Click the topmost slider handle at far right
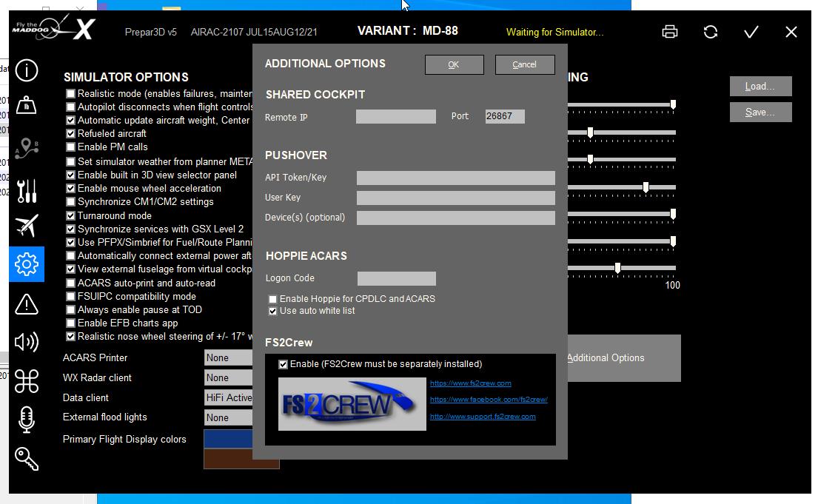Viewport: 818px width, 504px height. pos(674,105)
